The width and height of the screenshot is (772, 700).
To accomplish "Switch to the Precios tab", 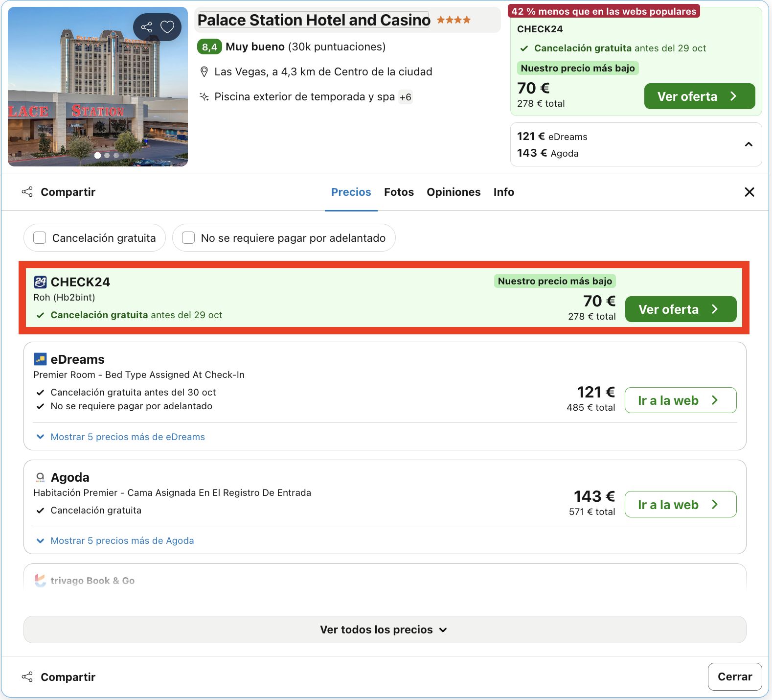I will [x=351, y=192].
